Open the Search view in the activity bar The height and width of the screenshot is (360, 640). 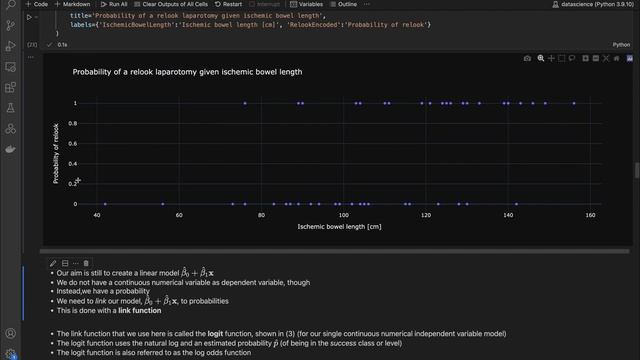tap(10, 4)
